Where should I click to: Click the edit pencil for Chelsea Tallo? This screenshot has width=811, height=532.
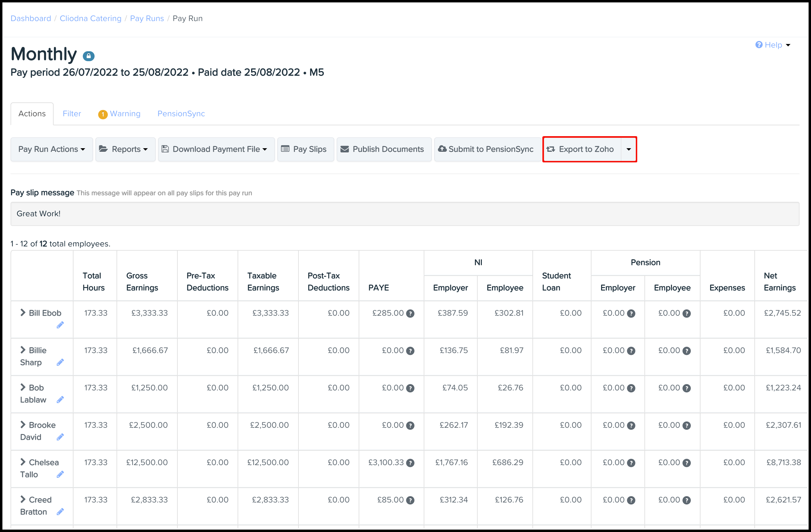60,474
